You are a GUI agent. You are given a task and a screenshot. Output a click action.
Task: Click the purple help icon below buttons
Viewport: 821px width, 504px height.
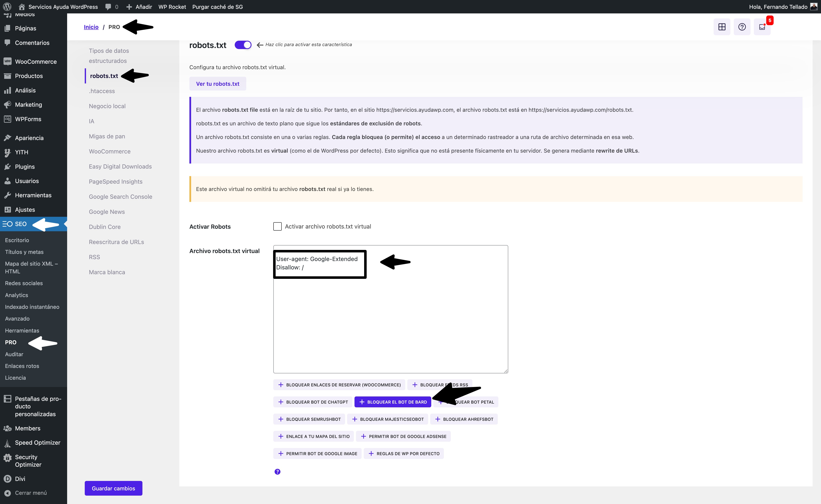point(277,472)
